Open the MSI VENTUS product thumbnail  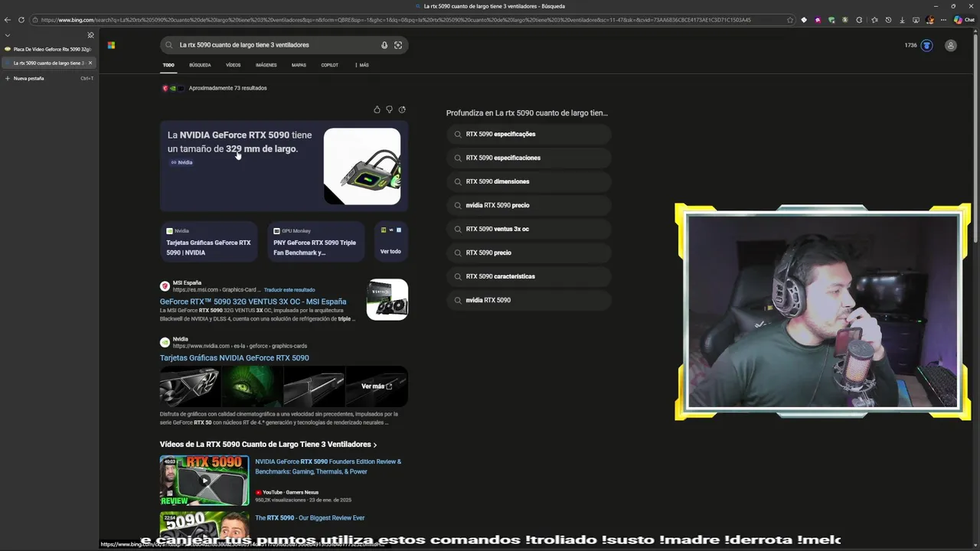[387, 299]
